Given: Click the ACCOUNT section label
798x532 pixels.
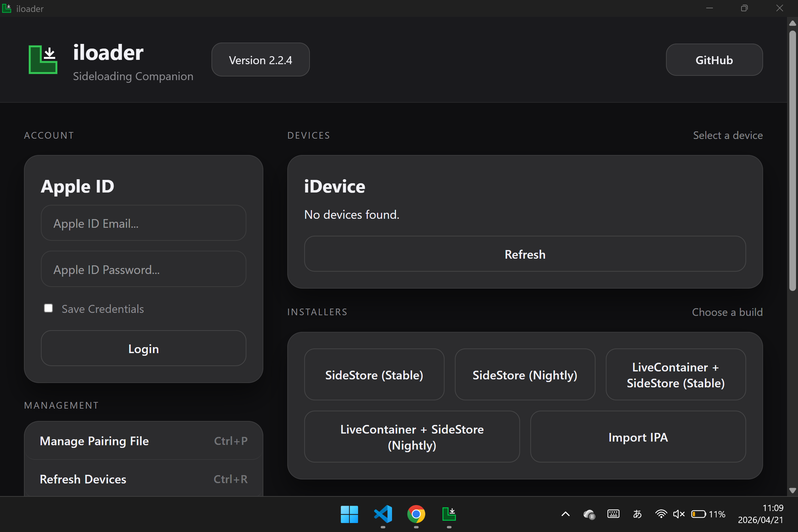Looking at the screenshot, I should point(49,135).
